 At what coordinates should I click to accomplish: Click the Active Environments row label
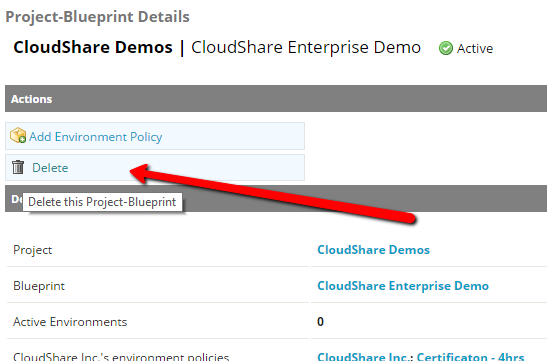(x=70, y=322)
